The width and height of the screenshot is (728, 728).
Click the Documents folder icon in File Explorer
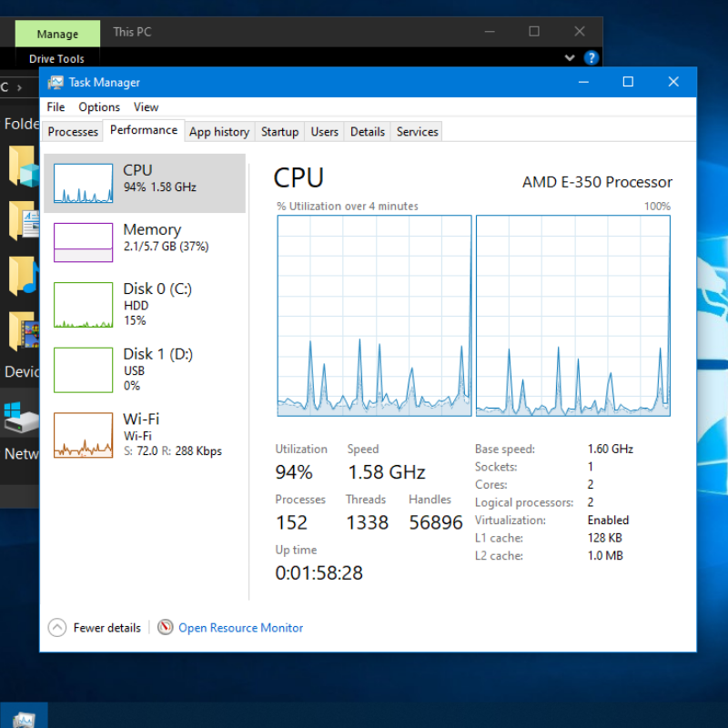click(24, 221)
